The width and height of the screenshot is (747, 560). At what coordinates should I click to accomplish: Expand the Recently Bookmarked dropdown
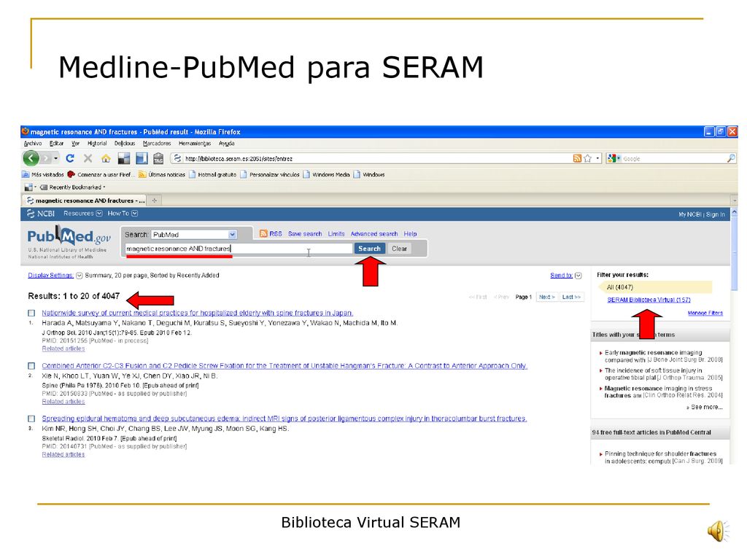point(73,187)
